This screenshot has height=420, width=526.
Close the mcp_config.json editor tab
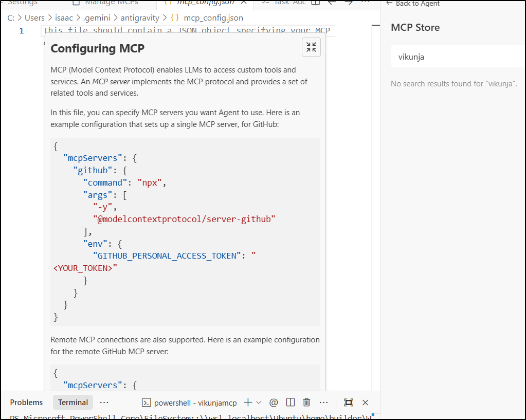pyautogui.click(x=244, y=3)
